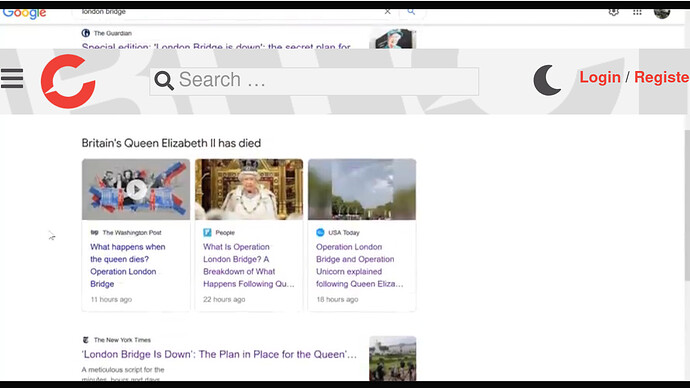The height and width of the screenshot is (388, 690).
Task: Click The New York Times source icon
Action: [86, 340]
